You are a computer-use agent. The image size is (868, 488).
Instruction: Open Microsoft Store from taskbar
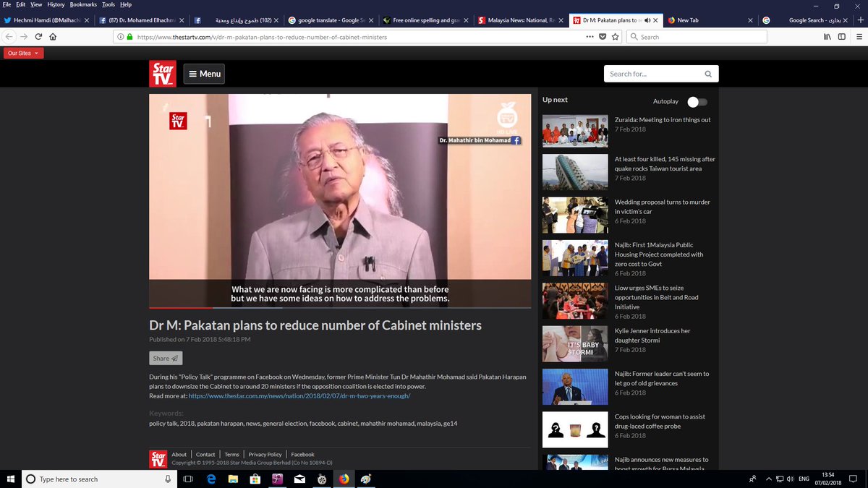255,479
